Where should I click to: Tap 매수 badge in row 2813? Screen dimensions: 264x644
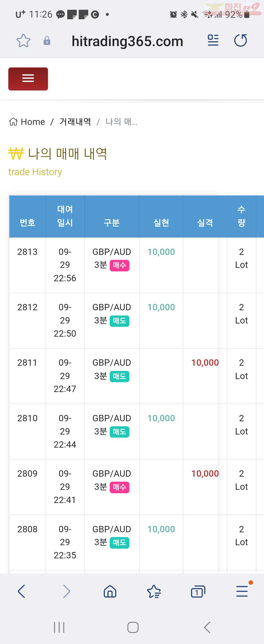[x=120, y=265]
